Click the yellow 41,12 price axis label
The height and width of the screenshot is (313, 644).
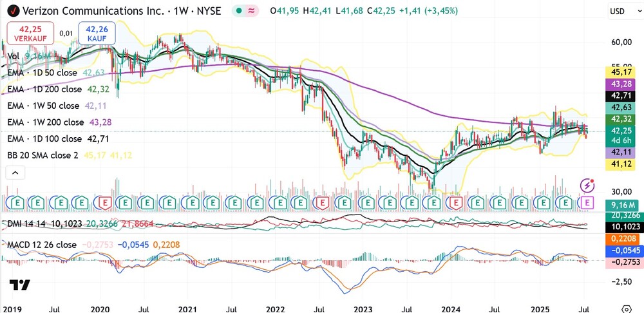pos(621,164)
